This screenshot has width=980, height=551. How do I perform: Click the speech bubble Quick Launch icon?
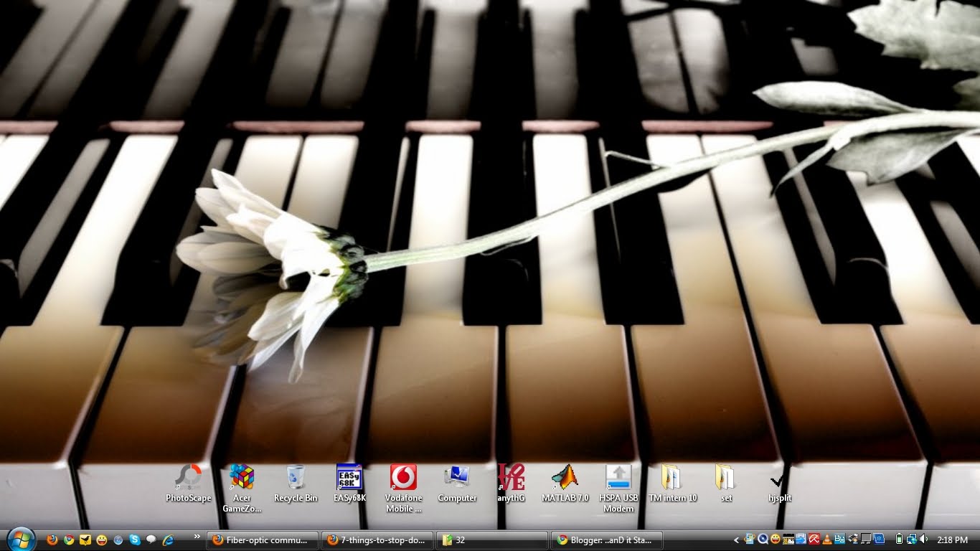(x=151, y=540)
